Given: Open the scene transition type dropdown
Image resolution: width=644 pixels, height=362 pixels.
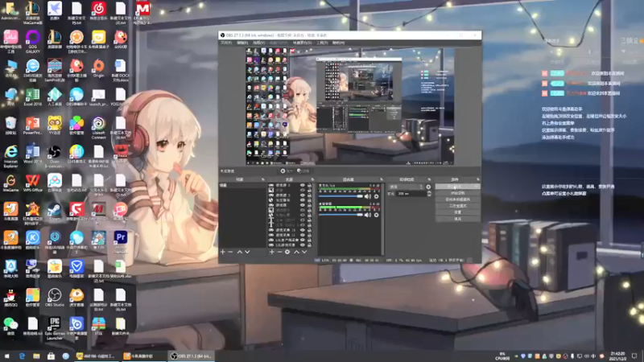Looking at the screenshot, I should pos(406,187).
